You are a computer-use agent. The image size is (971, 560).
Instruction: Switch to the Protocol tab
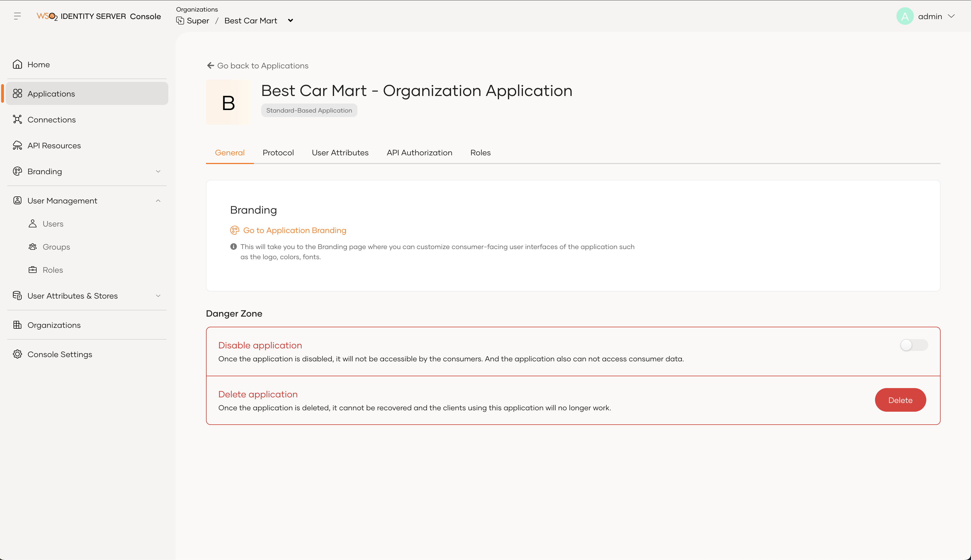tap(278, 153)
